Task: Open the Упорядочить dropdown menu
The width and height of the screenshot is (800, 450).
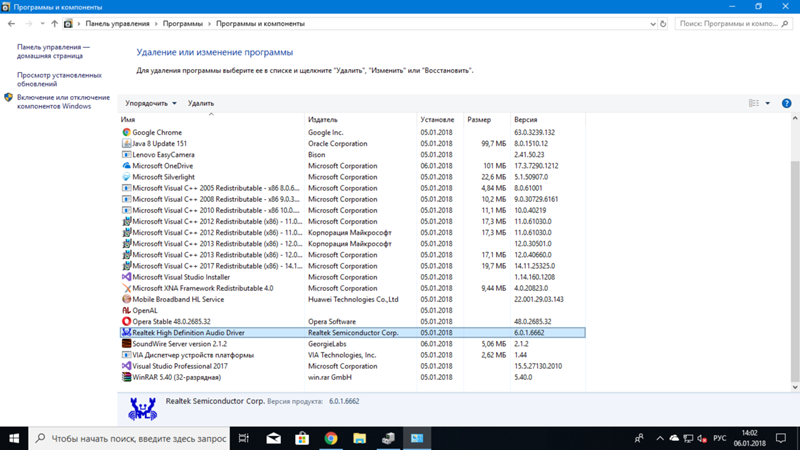Action: click(151, 103)
